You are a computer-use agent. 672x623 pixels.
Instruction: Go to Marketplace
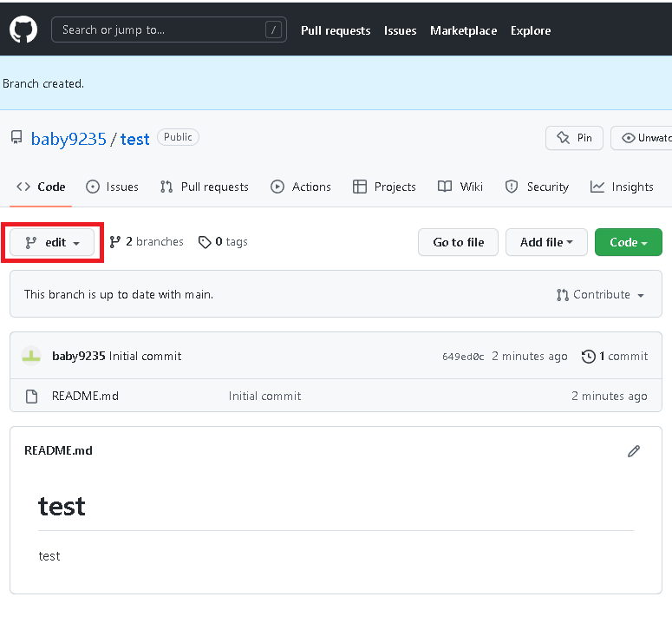(x=463, y=30)
